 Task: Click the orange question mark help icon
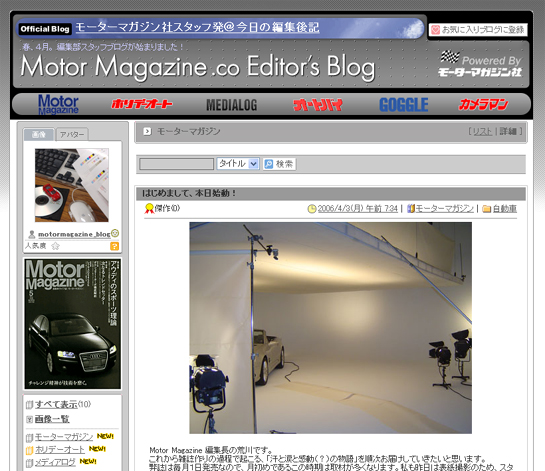click(114, 246)
